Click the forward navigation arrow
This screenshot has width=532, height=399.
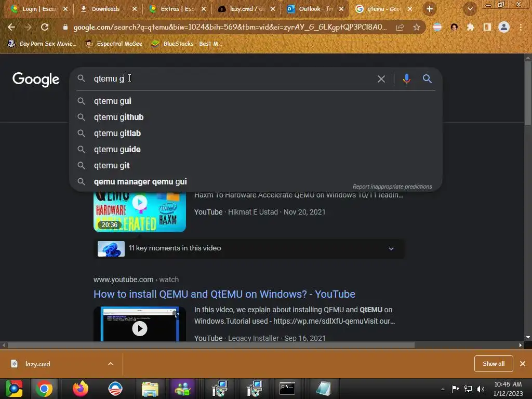pyautogui.click(x=28, y=27)
